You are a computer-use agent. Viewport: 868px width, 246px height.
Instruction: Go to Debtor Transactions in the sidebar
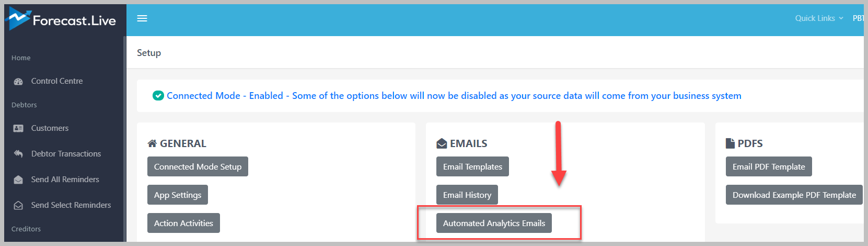66,154
